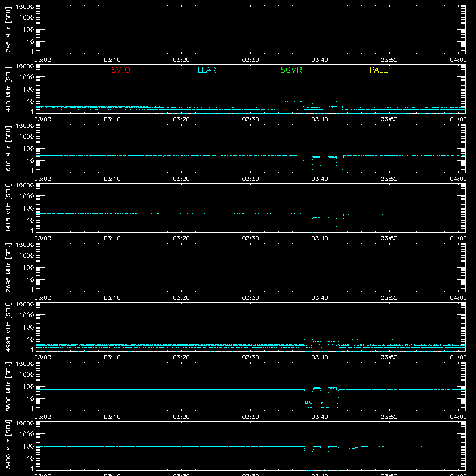Click the 03:10 tick under 8800 MHz panel
Screen dimensions: 476x476
tap(112, 417)
